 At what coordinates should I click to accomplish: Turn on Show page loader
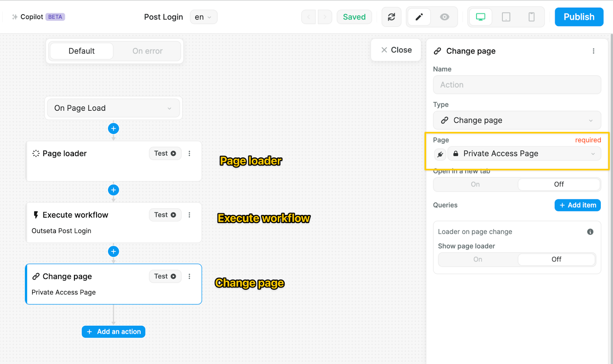477,259
